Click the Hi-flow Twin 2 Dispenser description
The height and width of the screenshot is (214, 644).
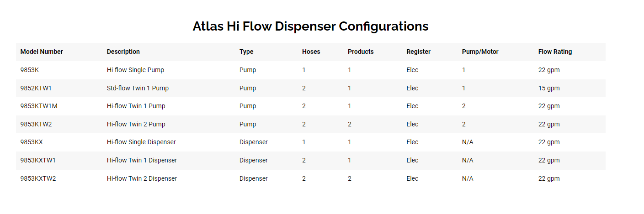click(142, 178)
